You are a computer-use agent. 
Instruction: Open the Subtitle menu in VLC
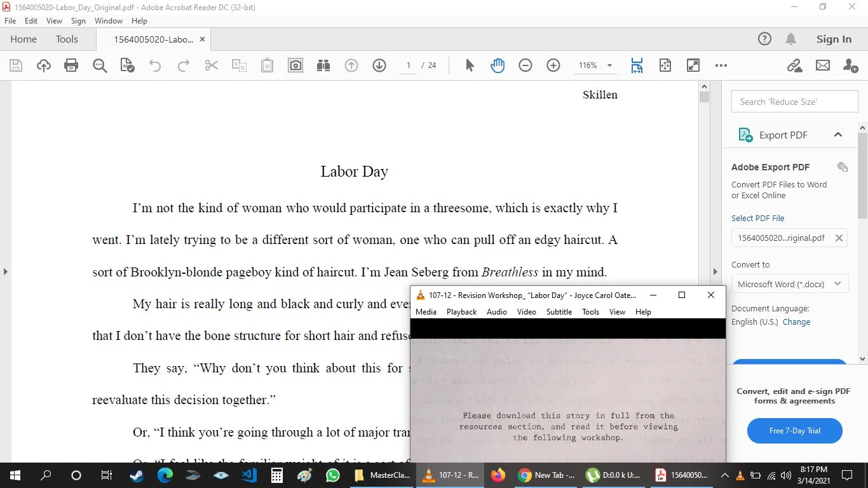[x=559, y=312]
